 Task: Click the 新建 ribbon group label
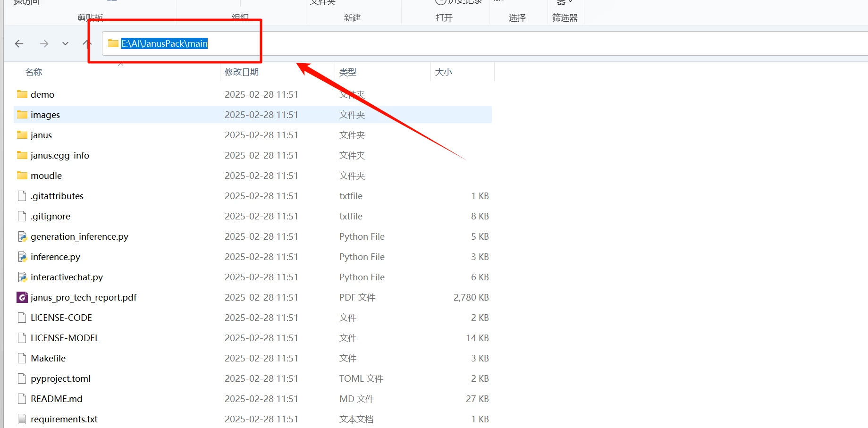click(352, 18)
